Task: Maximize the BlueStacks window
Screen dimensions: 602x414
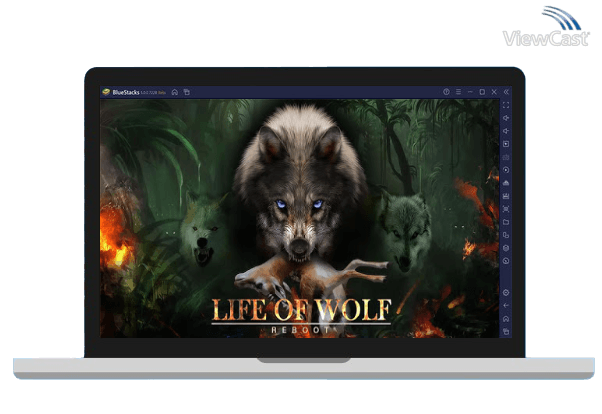Action: [x=482, y=92]
